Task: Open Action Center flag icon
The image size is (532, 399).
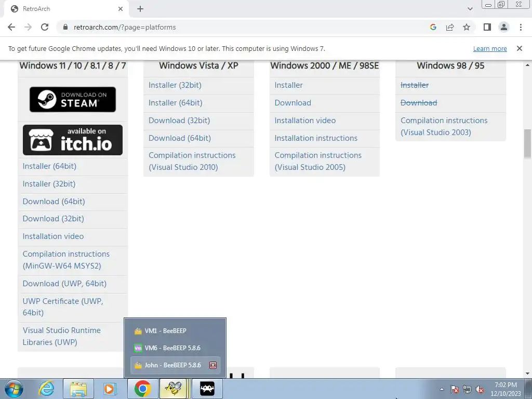Action: tap(455, 390)
